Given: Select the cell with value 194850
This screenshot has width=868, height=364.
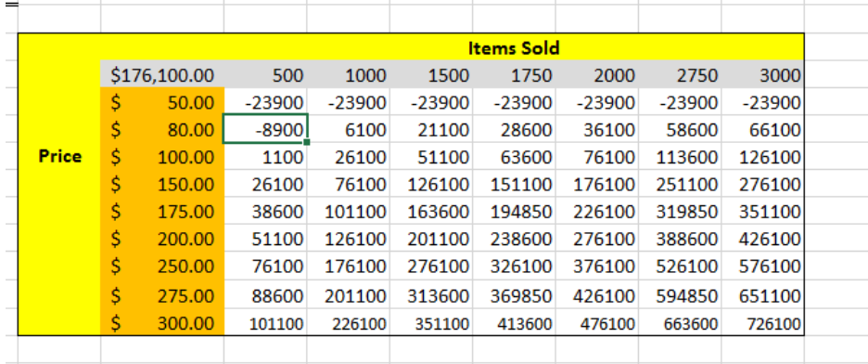Looking at the screenshot, I should click(514, 212).
